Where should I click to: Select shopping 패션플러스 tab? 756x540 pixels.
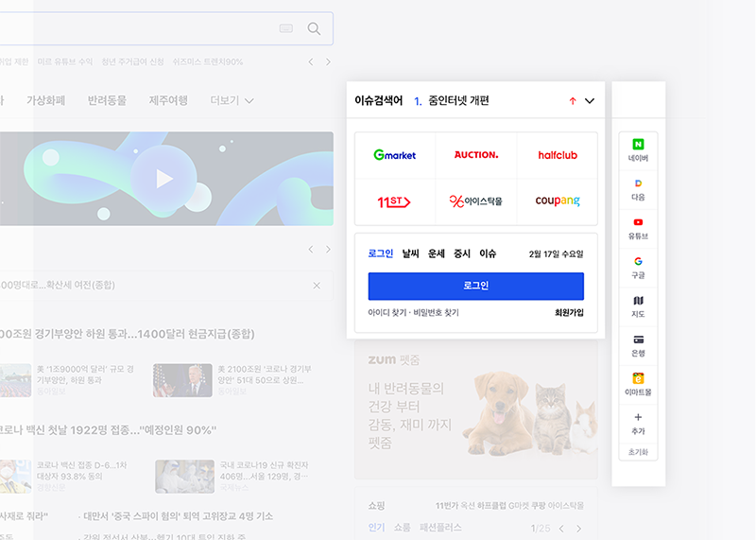tap(440, 528)
